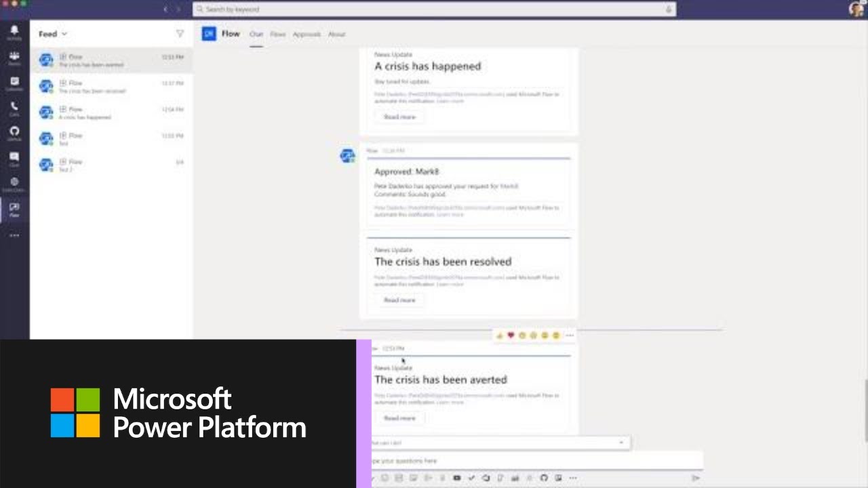
Task: React with the heart on the message
Action: [x=511, y=335]
